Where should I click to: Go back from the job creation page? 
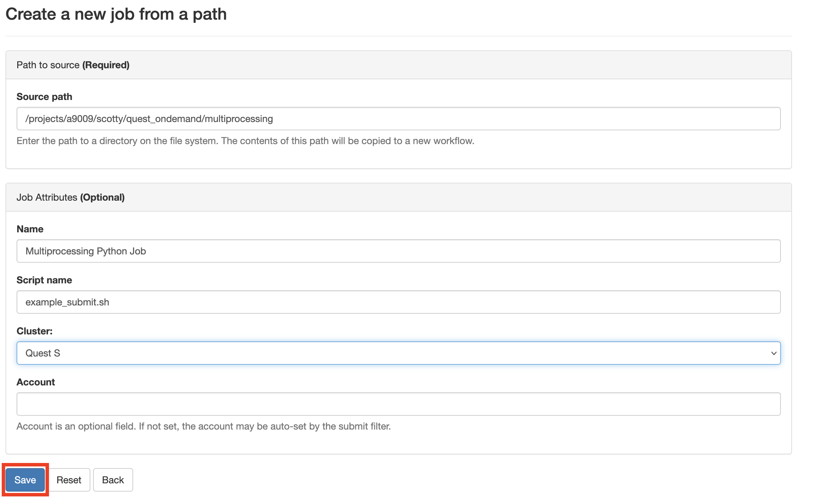point(113,480)
